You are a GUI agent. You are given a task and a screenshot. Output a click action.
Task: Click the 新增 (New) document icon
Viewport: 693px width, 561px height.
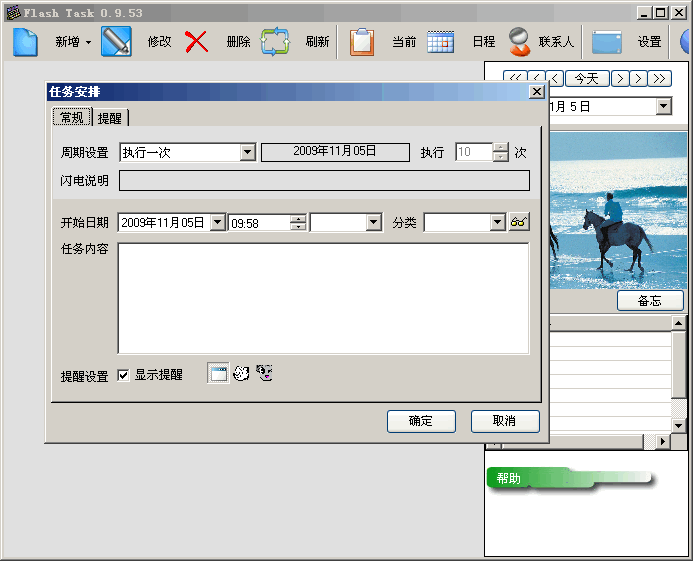point(25,42)
